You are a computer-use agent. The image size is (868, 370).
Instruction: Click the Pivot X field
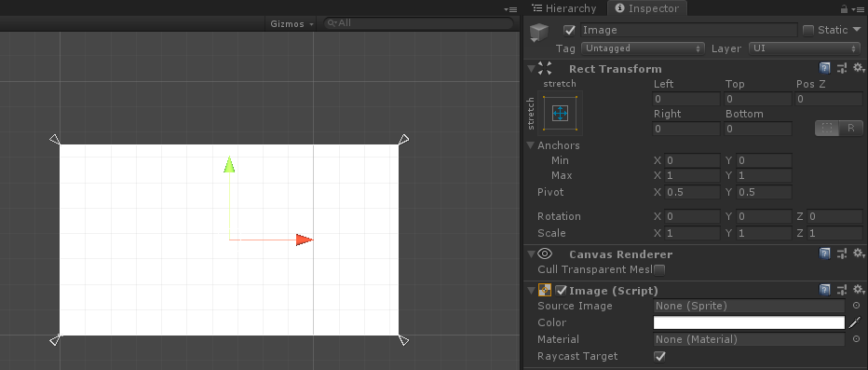[692, 192]
